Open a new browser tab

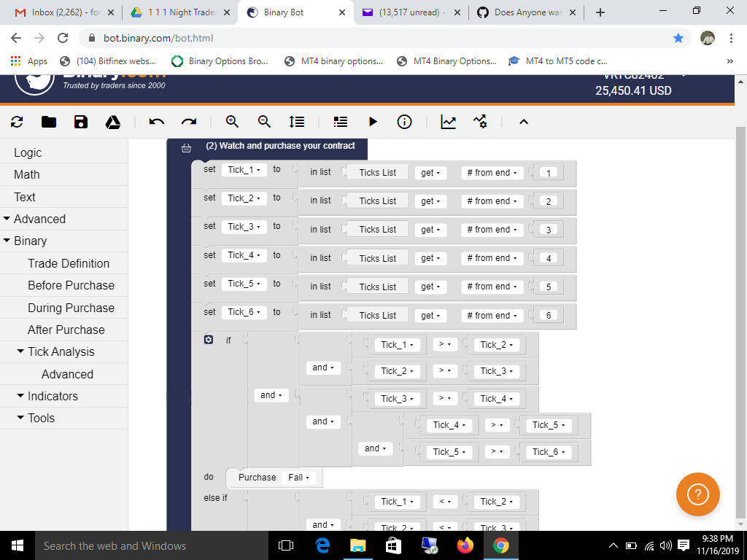click(600, 12)
